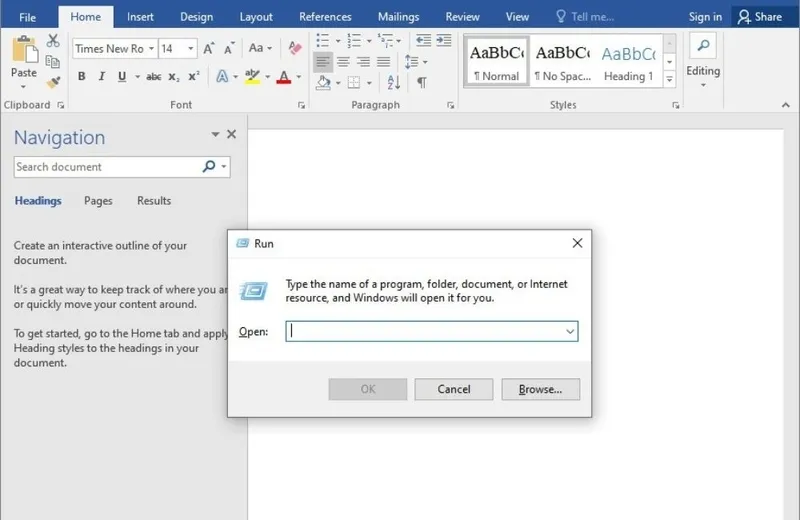Click the Multilevel List icon
This screenshot has width=800, height=520.
tap(385, 40)
